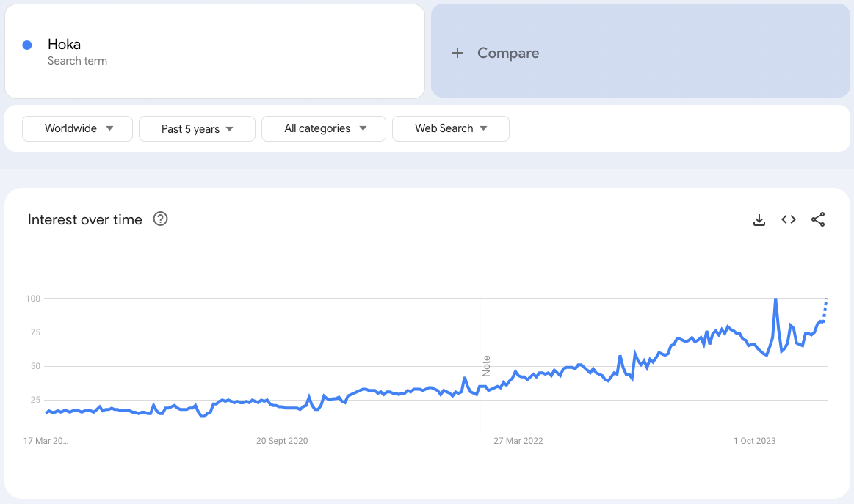The height and width of the screenshot is (504, 854).
Task: Click the blue dot beside Hoka
Action: click(x=27, y=45)
